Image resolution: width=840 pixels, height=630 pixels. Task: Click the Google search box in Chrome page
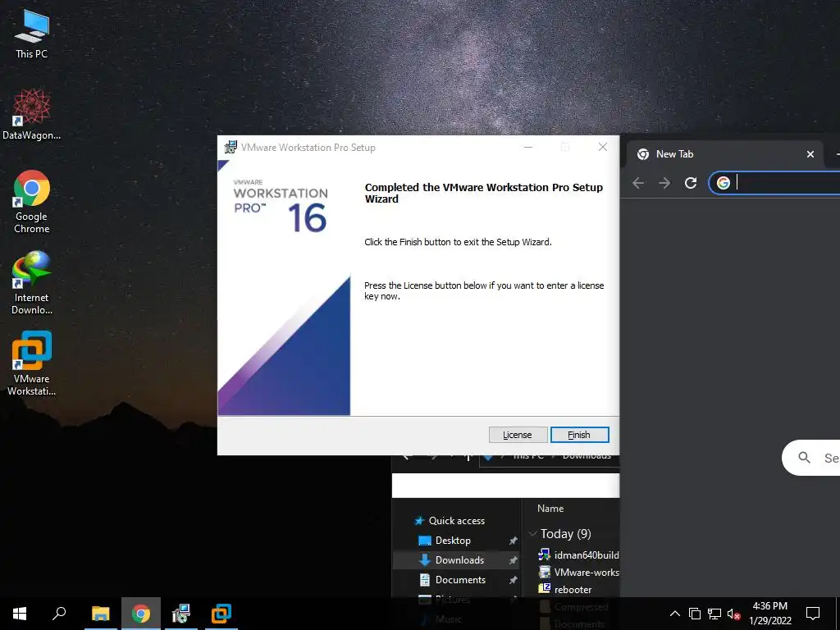[811, 458]
